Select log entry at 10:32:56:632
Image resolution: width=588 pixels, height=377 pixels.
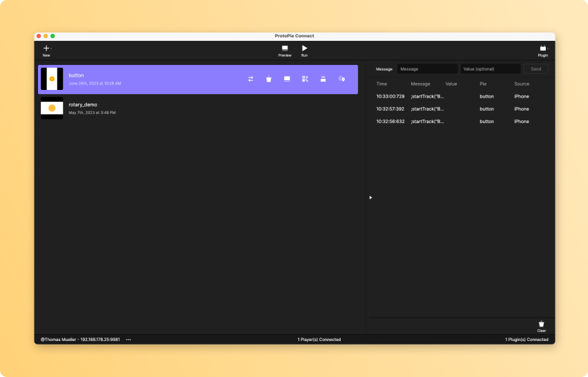[x=462, y=121]
